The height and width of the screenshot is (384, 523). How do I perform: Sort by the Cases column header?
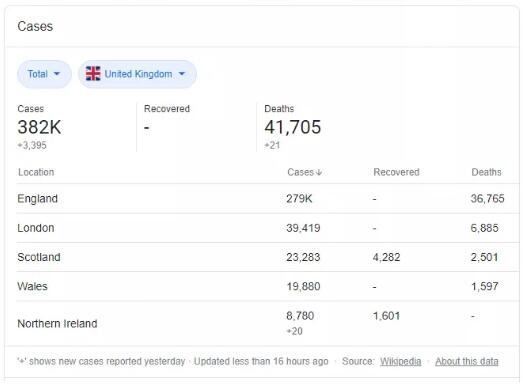pos(304,172)
